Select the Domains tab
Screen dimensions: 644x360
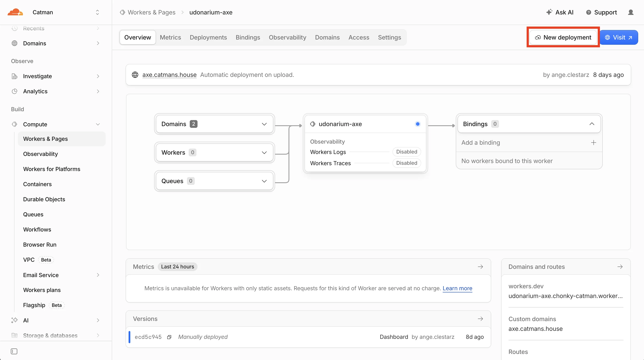[x=327, y=37]
